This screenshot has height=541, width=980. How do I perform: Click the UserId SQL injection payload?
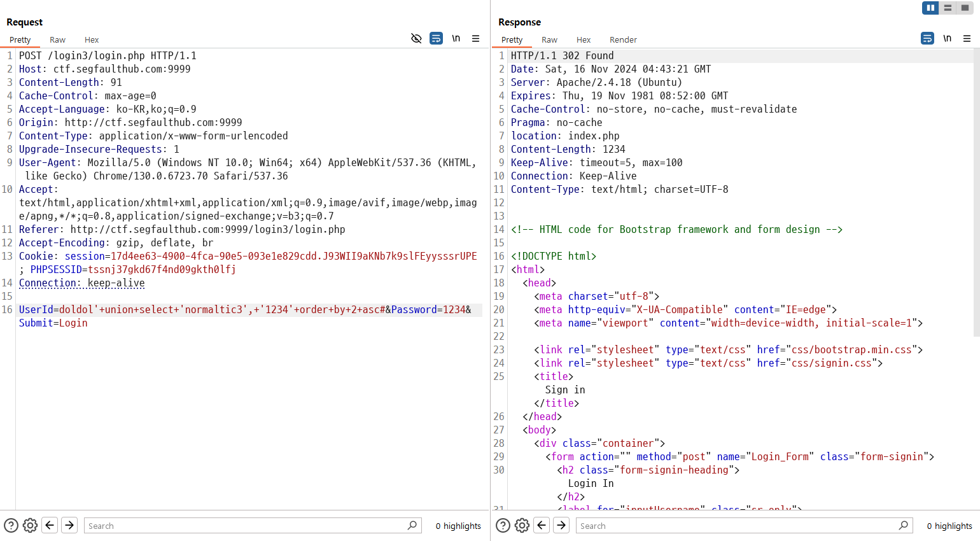222,309
